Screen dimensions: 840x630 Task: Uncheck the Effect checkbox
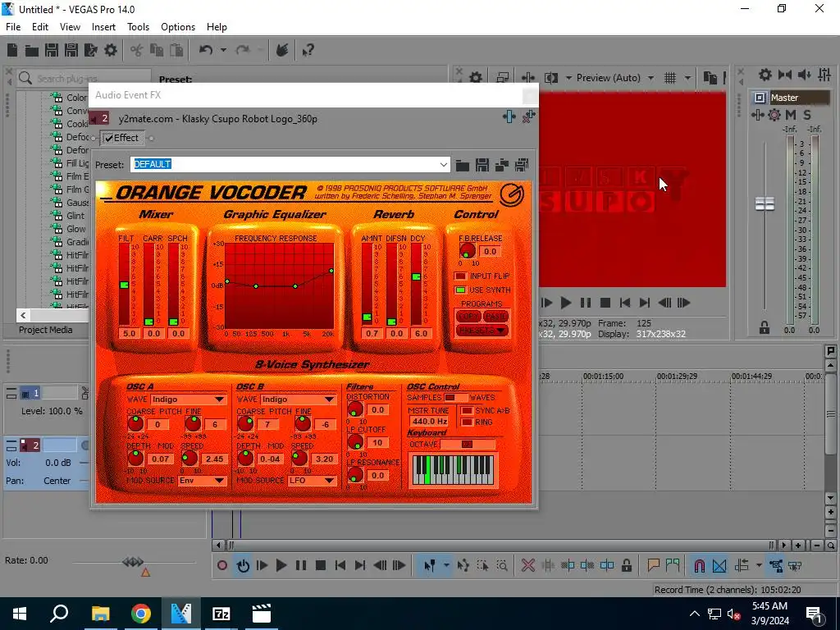coord(109,138)
